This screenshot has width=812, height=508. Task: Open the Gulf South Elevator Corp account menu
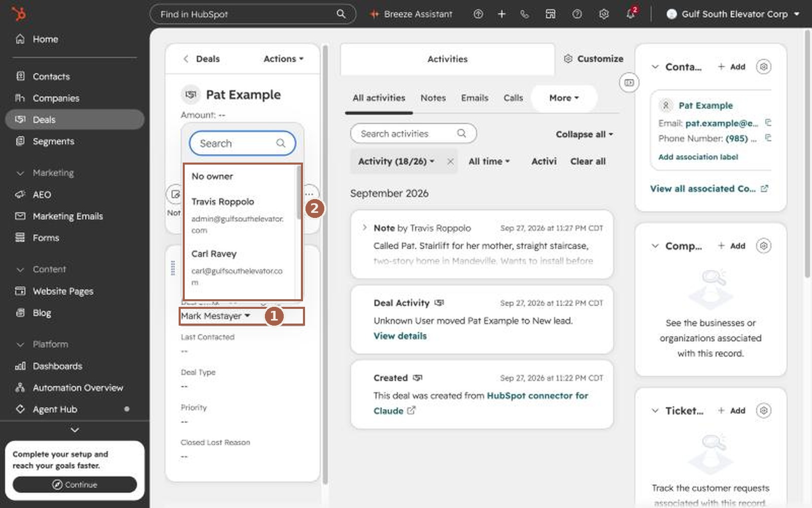tap(733, 14)
